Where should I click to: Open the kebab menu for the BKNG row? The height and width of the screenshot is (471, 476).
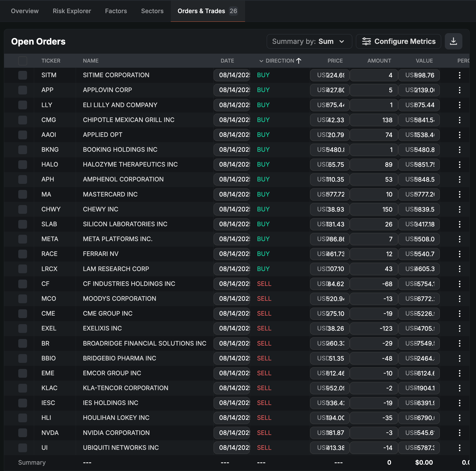point(459,150)
